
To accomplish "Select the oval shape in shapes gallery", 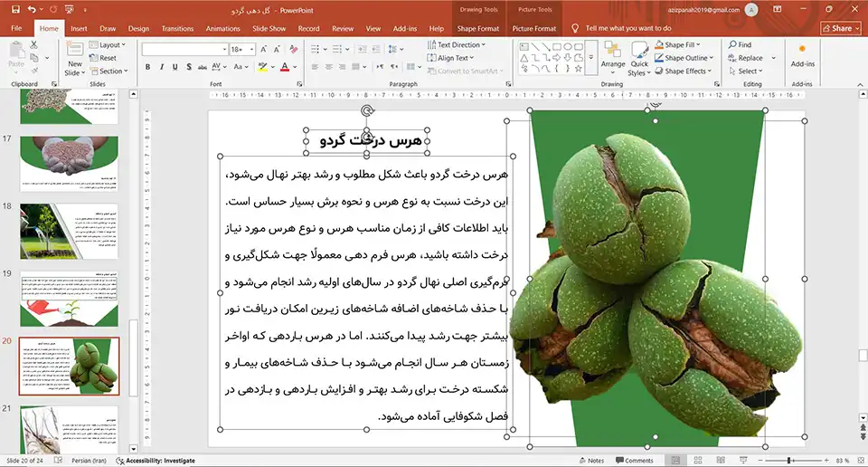I will (568, 47).
